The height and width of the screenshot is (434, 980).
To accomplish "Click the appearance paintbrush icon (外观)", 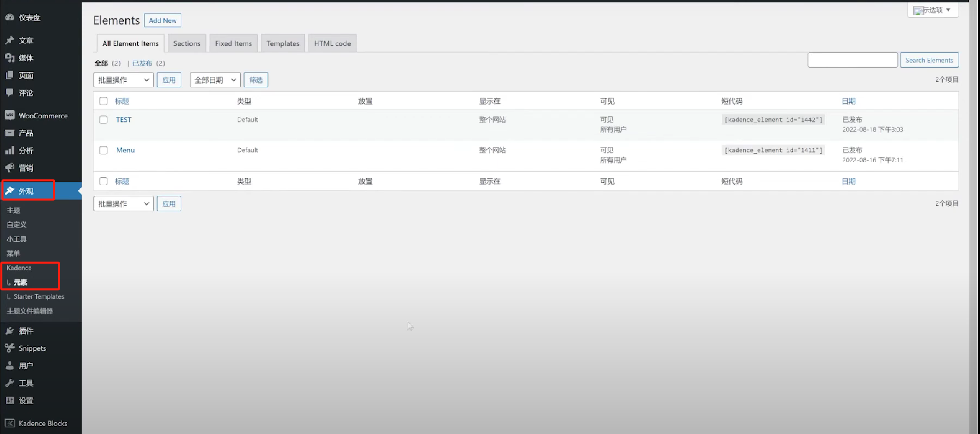I will (x=10, y=191).
